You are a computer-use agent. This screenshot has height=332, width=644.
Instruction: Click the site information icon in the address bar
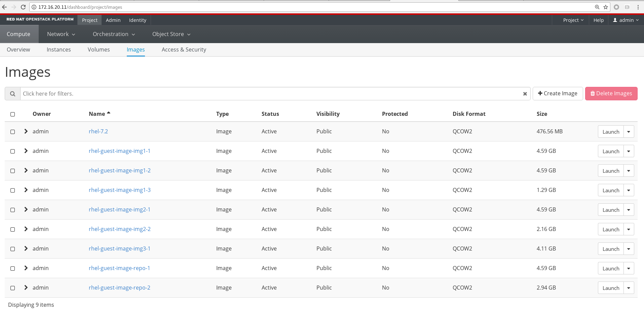[34, 7]
